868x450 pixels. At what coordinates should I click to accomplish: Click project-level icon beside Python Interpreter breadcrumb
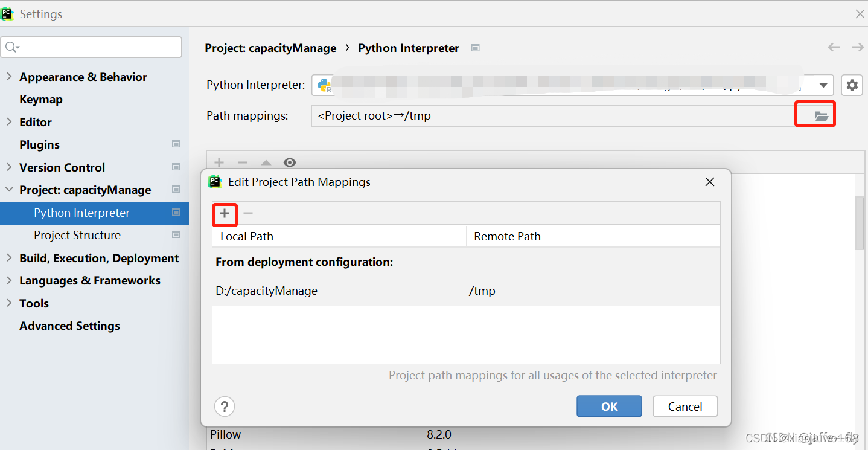click(476, 48)
